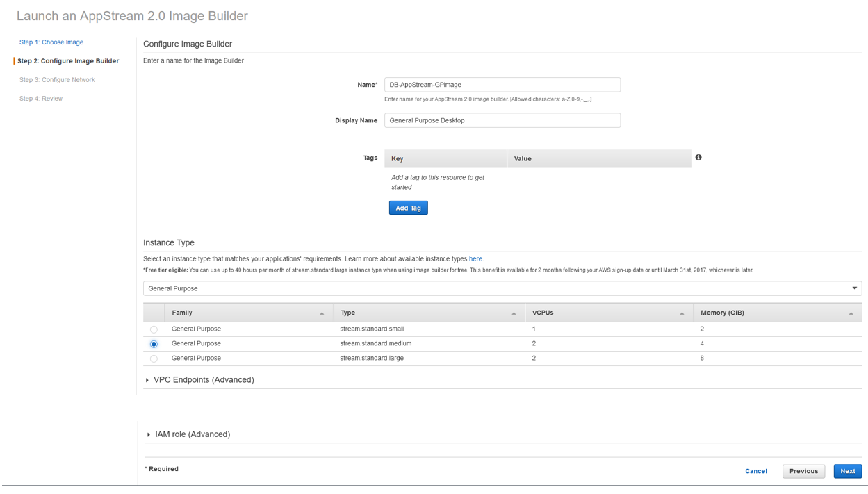Viewport: 868px width, 494px height.
Task: Sort by the Family column arrow
Action: click(x=322, y=312)
